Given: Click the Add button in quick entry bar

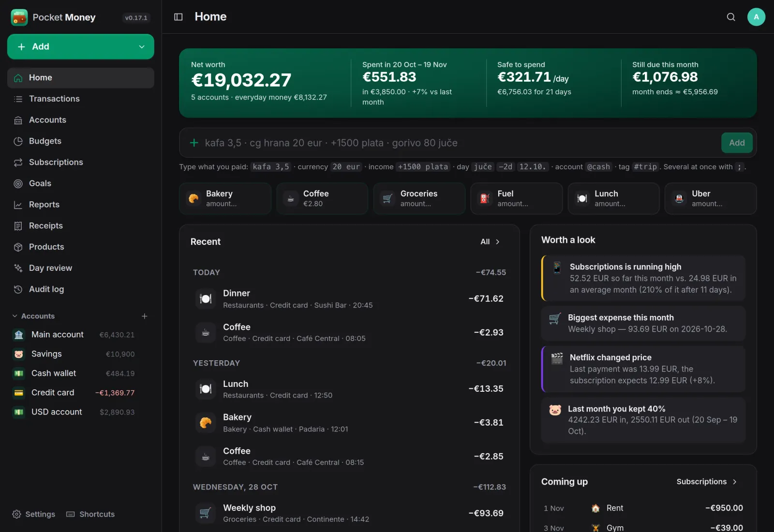Looking at the screenshot, I should point(737,143).
